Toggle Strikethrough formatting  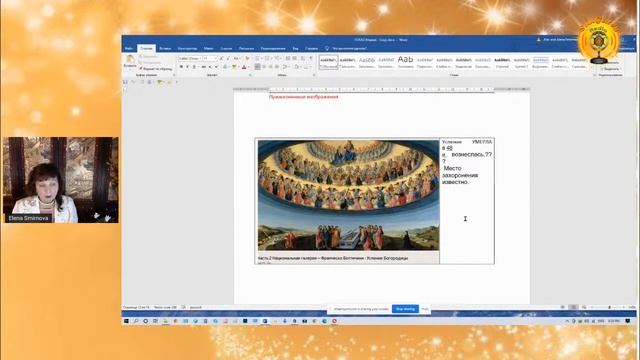(203, 67)
